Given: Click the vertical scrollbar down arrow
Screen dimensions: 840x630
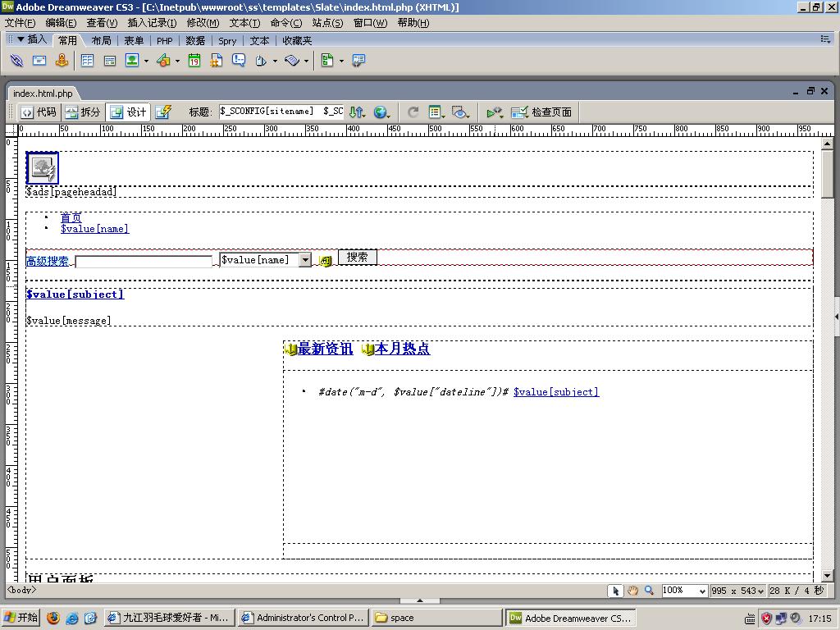Looking at the screenshot, I should coord(827,576).
